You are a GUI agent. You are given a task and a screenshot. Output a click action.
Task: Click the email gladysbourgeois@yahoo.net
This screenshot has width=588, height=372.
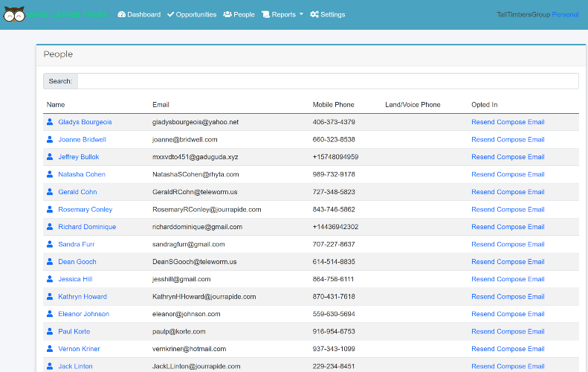coord(196,122)
